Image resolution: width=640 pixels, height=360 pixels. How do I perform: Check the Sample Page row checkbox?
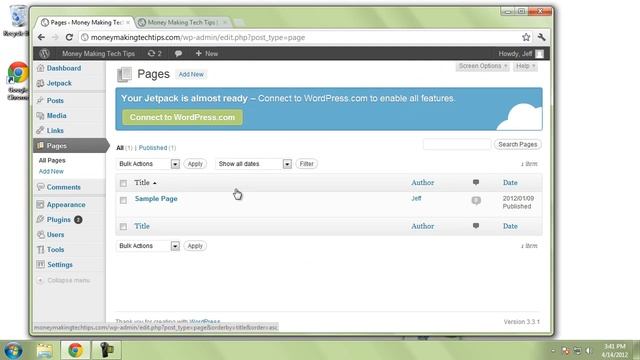coord(123,200)
